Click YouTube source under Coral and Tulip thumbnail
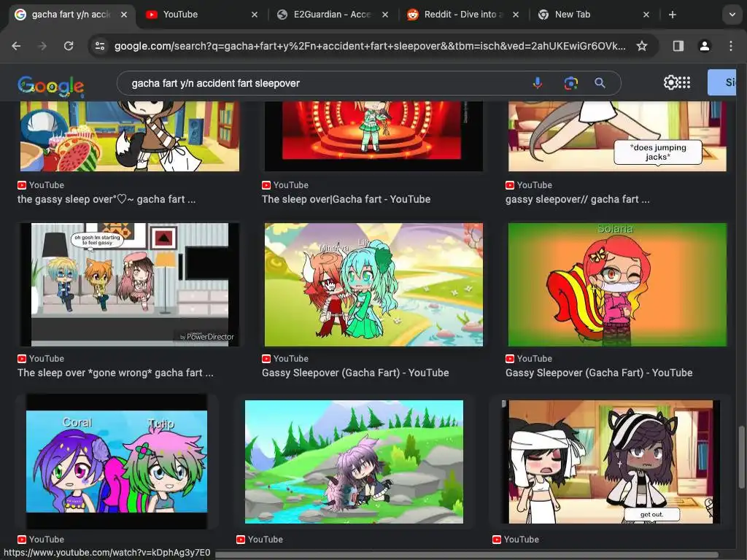 click(41, 540)
